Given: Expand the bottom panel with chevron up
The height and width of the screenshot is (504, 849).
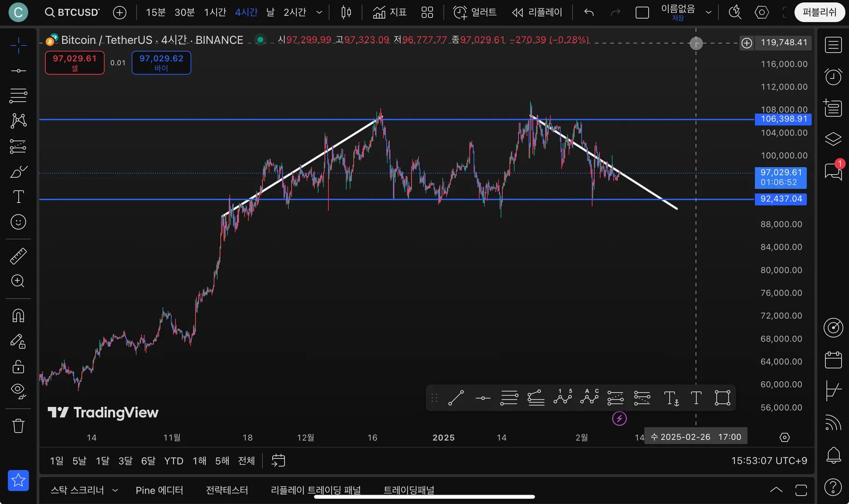Looking at the screenshot, I should tap(776, 490).
